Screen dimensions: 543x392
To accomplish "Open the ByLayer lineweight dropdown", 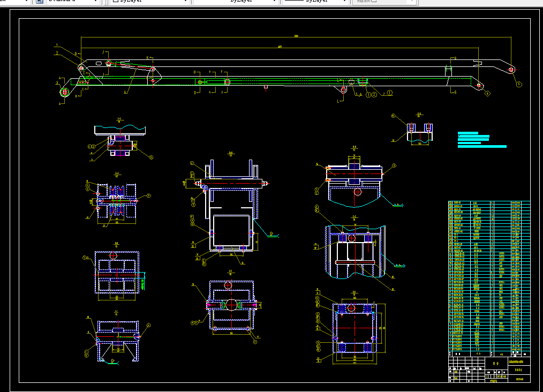I will coord(315,2).
